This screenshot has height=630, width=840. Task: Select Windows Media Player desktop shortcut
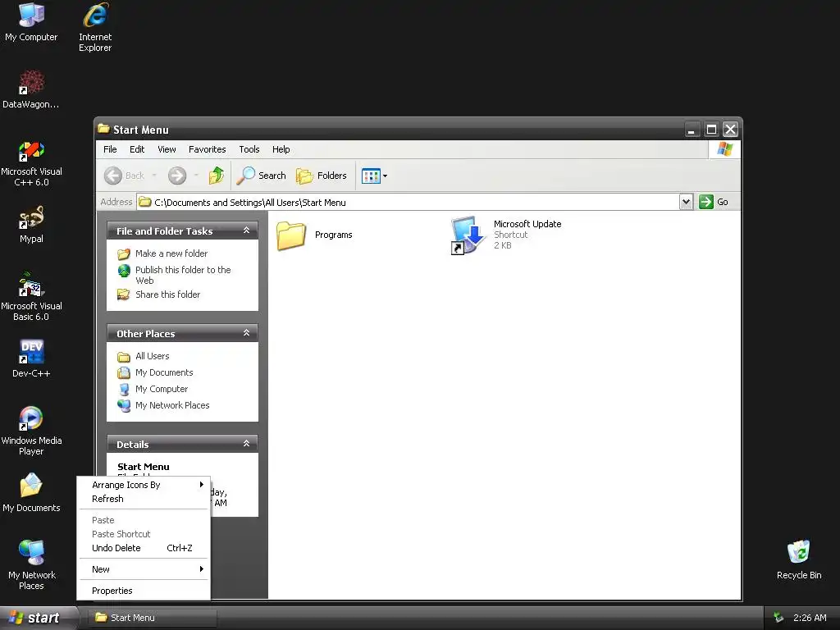click(31, 431)
